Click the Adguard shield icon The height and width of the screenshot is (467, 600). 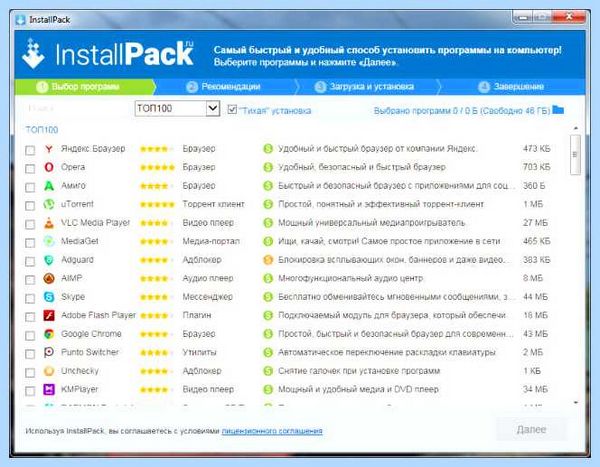49,260
